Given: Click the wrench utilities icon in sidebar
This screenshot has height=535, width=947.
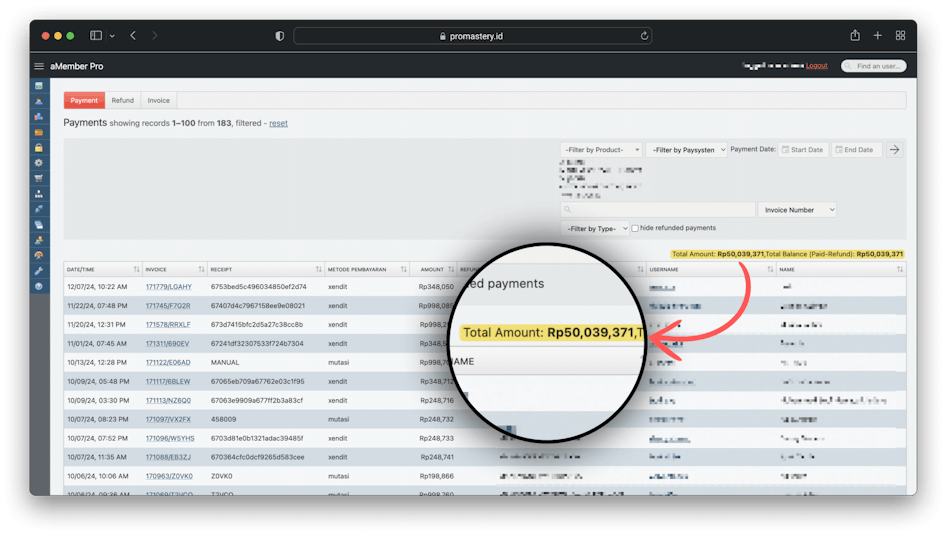Looking at the screenshot, I should [x=39, y=271].
